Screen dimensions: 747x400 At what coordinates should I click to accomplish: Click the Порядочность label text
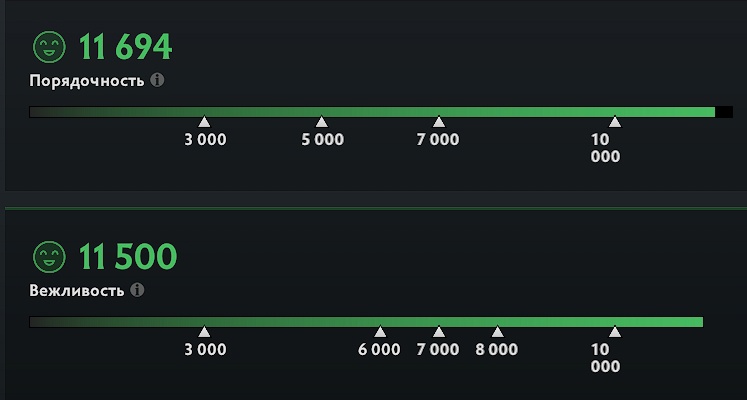click(87, 80)
